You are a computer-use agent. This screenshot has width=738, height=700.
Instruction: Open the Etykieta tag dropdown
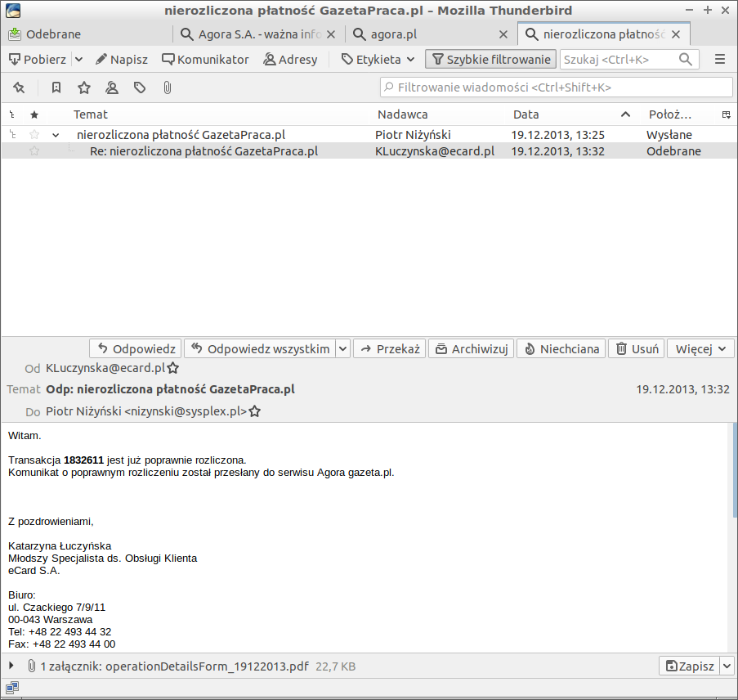[x=378, y=60]
